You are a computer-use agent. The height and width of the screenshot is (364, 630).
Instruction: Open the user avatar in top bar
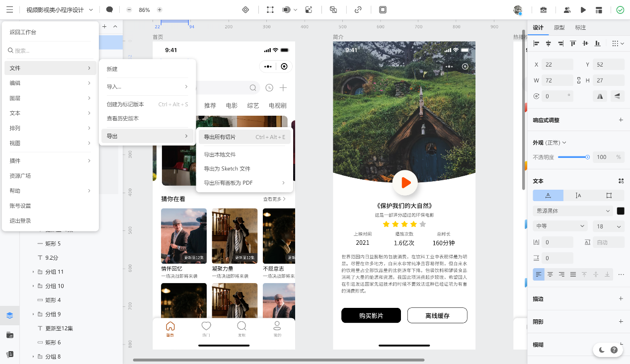click(x=518, y=9)
